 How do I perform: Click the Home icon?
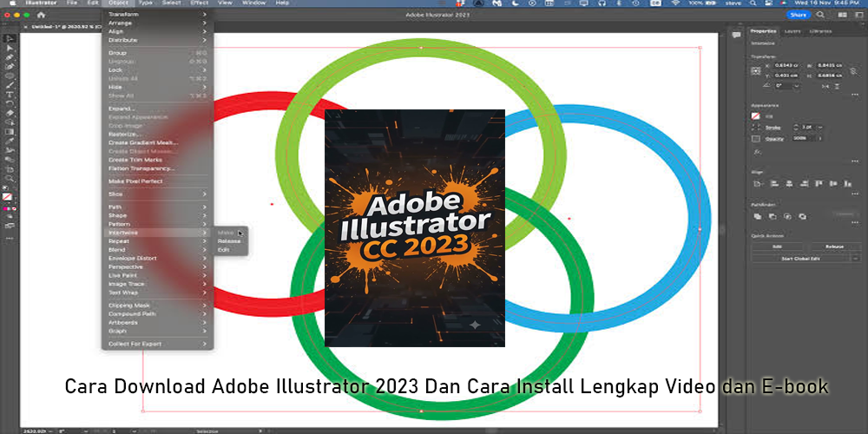41,15
